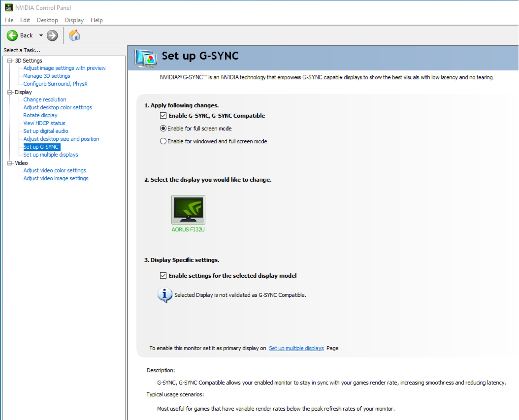Toggle Enable G-SYNC, G-SYNC Compatible checkbox
Screen dimensions: 519x420
(x=163, y=116)
